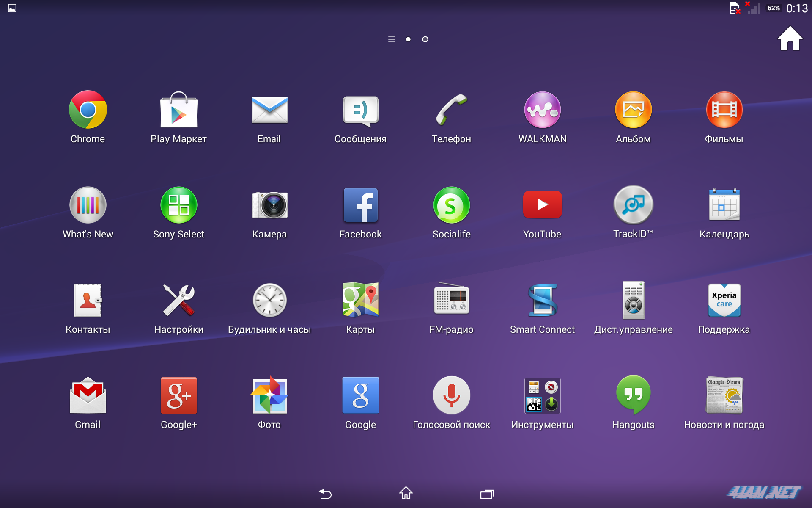Open recent apps navigation button
Screen dimensions: 812x508
click(487, 494)
